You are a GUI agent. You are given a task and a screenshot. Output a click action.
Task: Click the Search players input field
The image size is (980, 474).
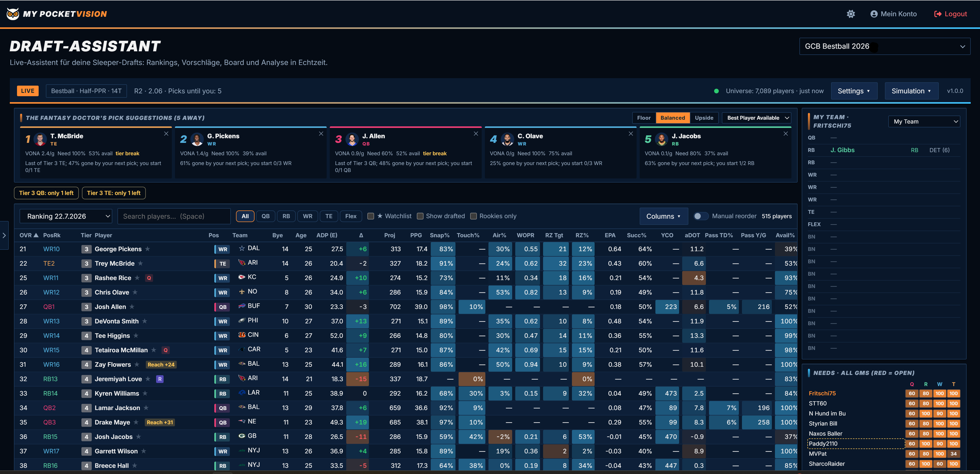(x=174, y=216)
